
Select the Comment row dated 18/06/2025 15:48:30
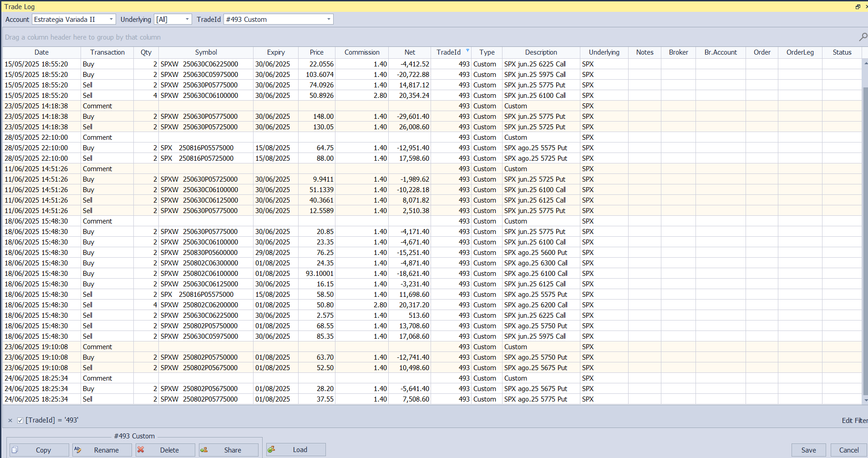point(432,221)
